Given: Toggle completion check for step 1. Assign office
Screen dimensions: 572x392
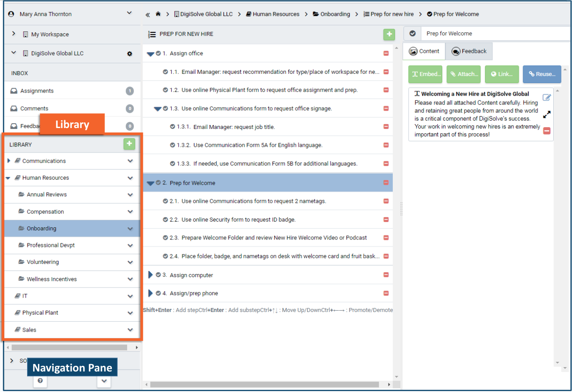Looking at the screenshot, I should pyautogui.click(x=158, y=53).
